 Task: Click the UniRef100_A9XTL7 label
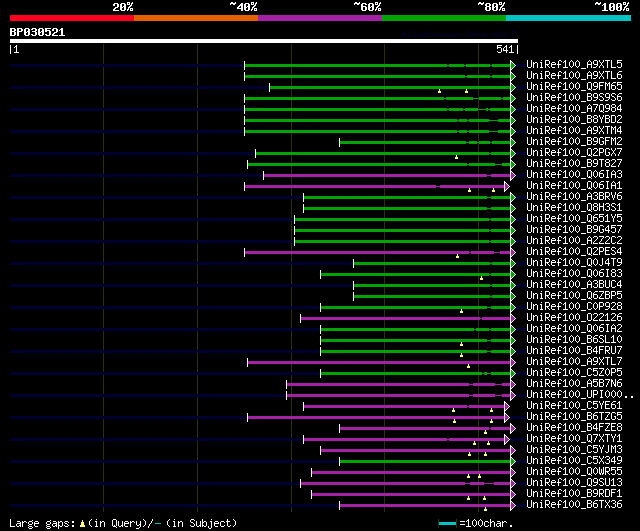point(574,362)
